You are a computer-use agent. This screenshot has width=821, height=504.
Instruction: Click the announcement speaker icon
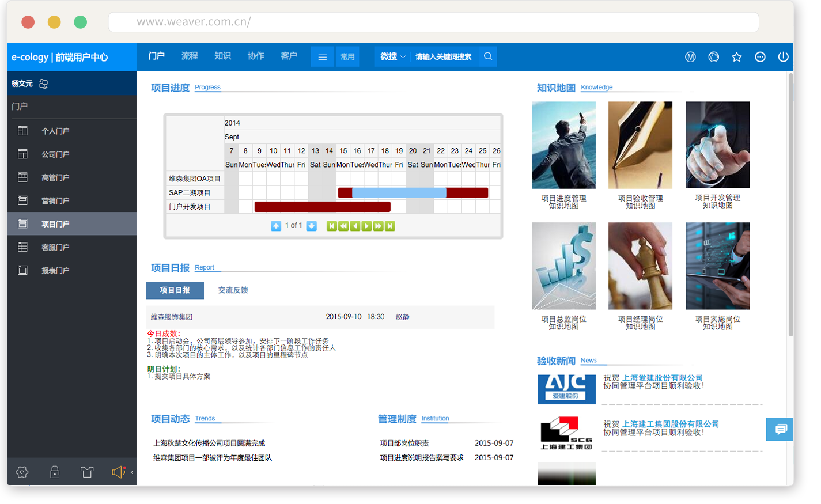click(118, 472)
